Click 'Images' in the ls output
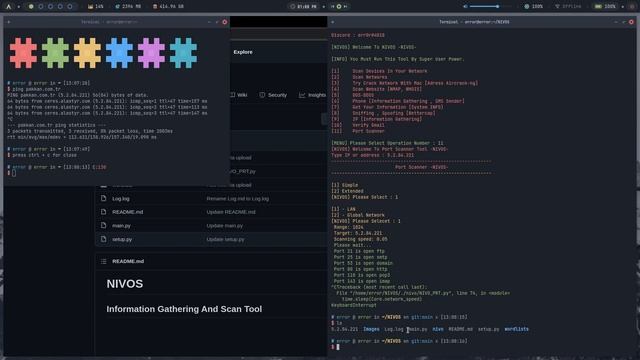Image resolution: width=640 pixels, height=360 pixels. point(371,329)
